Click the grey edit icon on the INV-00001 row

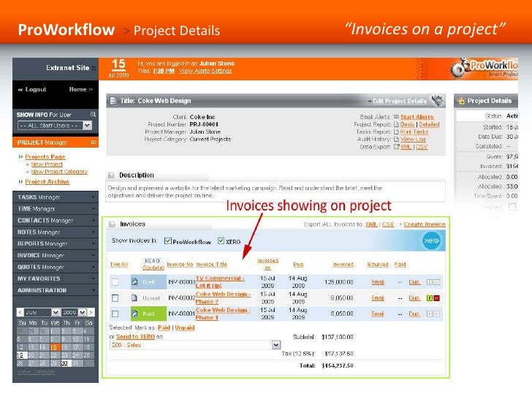430,313
